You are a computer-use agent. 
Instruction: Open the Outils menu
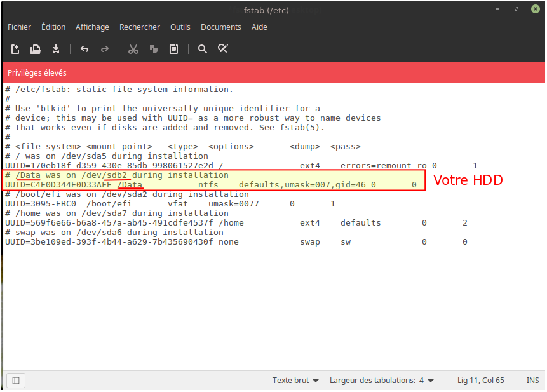click(180, 27)
